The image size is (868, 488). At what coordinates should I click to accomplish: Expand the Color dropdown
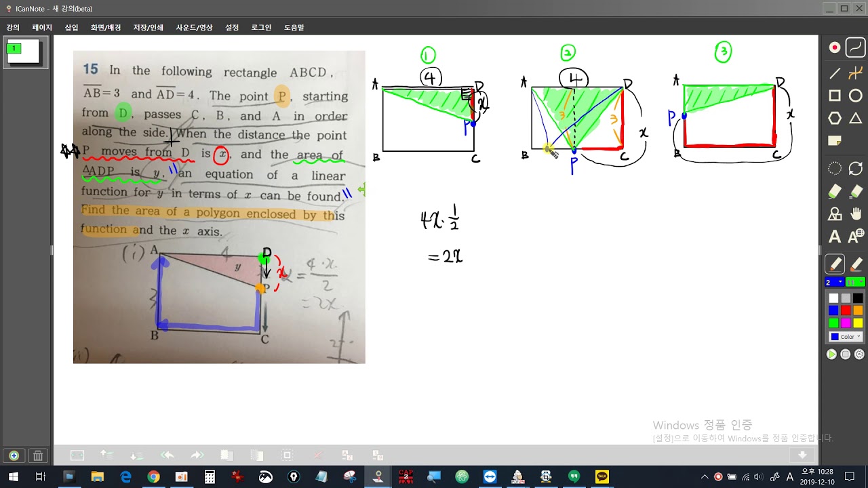846,337
